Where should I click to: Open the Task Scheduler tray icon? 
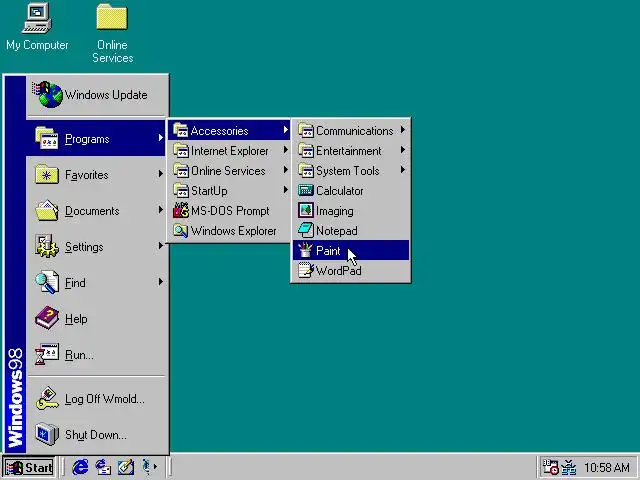click(550, 467)
